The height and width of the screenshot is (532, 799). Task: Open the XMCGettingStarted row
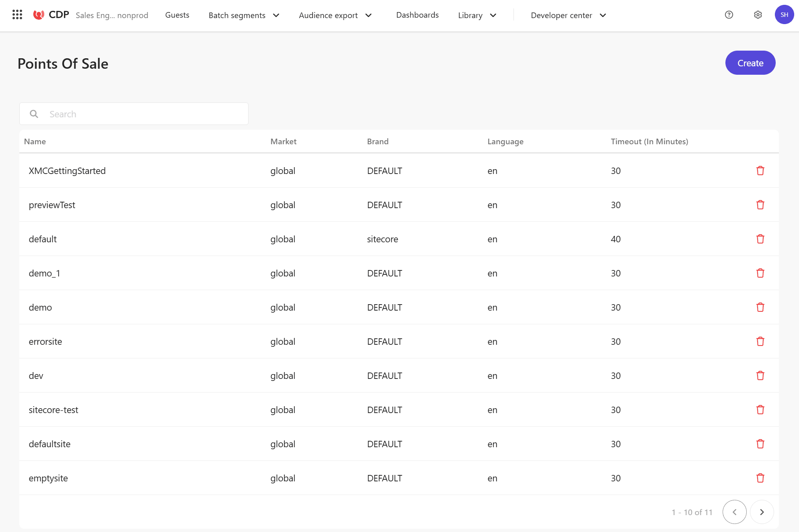point(399,171)
